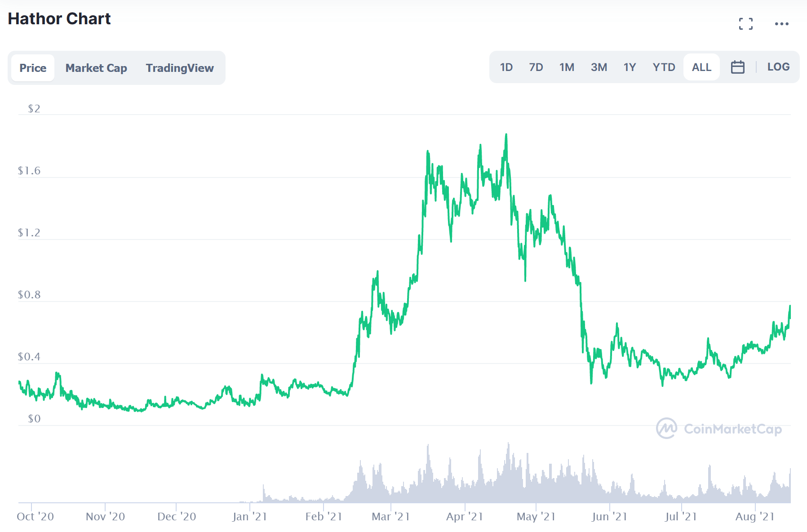
Task: Switch to the Market Cap tab
Action: point(96,68)
